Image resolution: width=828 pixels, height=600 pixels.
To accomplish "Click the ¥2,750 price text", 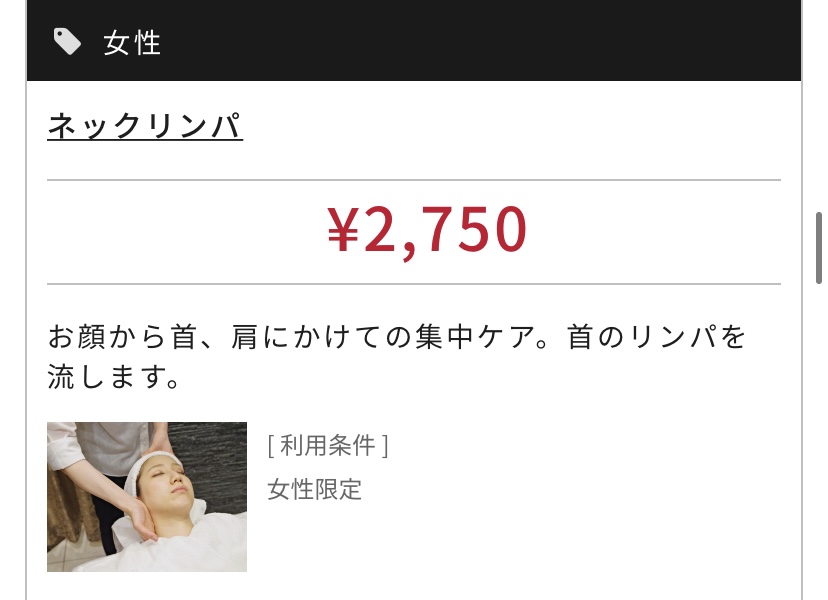I will [x=427, y=230].
